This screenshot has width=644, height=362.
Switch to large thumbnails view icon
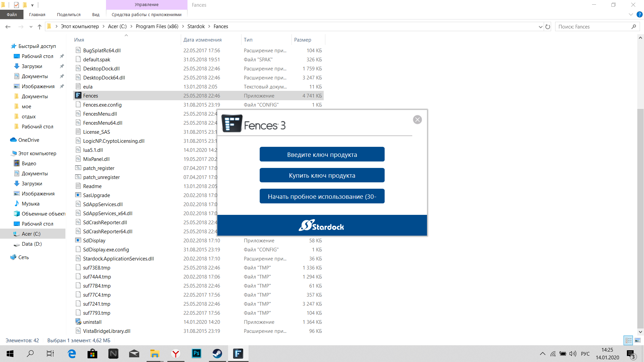coord(638,340)
